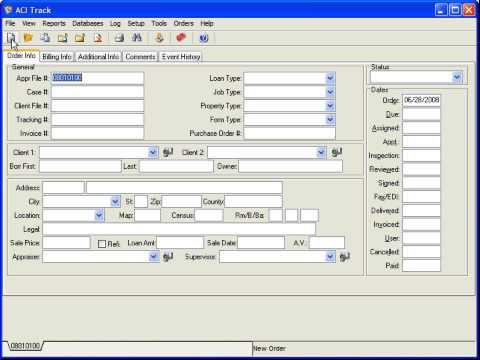Image resolution: width=480 pixels, height=360 pixels.
Task: Click the County input field
Action: [x=253, y=202]
